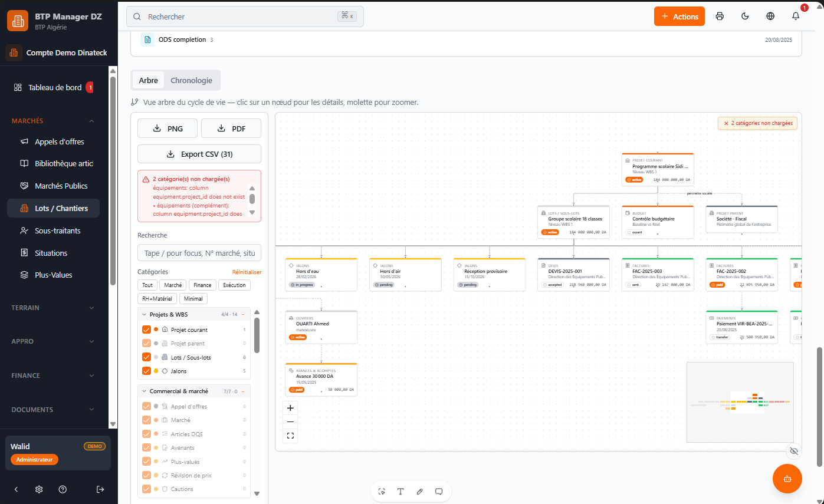
Task: Click the Situations icon in sidebar
Action: coord(24,253)
